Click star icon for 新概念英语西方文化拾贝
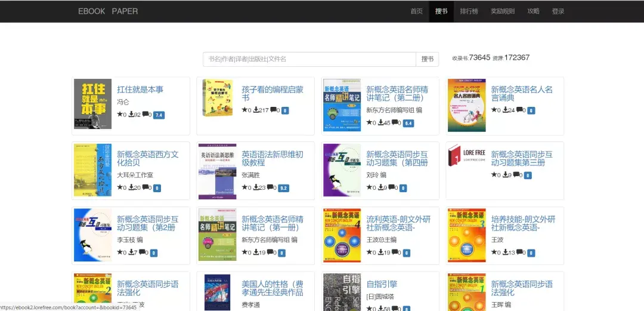Viewport: 644px width, 311px height. 119,188
